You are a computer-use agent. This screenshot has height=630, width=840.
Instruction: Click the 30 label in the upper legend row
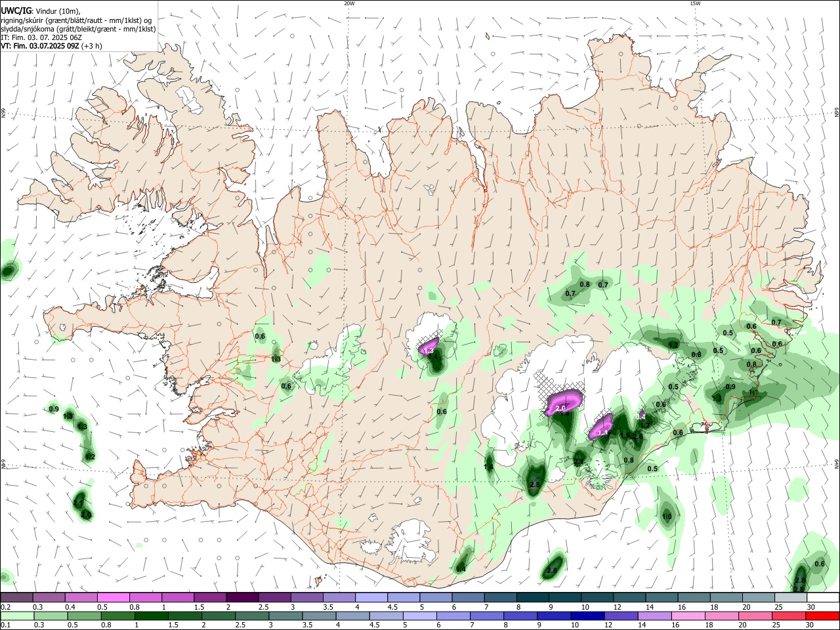pyautogui.click(x=811, y=607)
